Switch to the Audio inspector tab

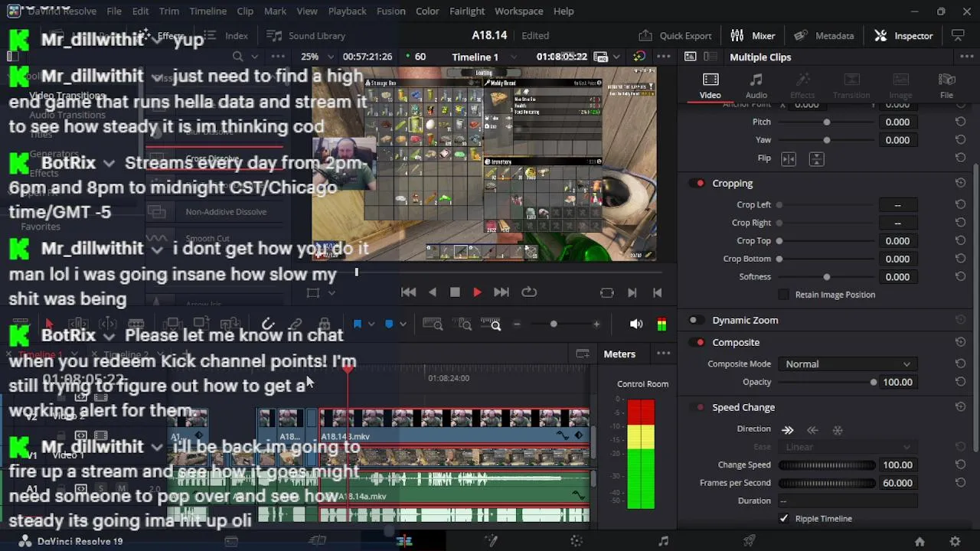[x=756, y=86]
